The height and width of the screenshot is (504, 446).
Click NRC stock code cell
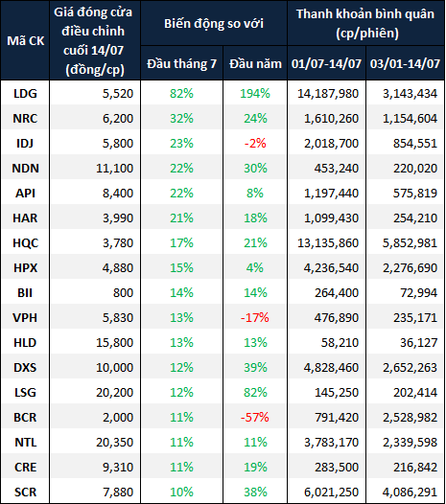pyautogui.click(x=25, y=119)
